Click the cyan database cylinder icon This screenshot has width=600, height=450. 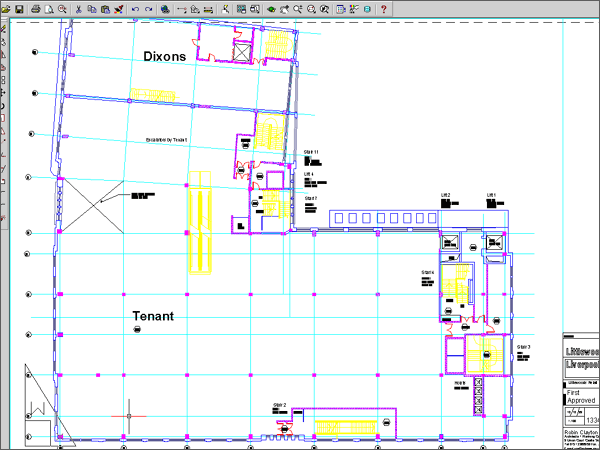point(367,9)
